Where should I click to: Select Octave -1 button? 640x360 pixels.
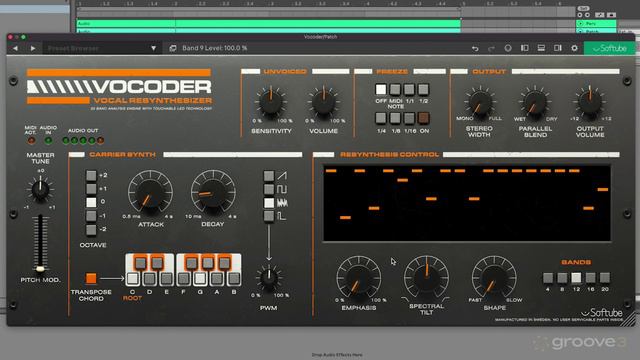pos(91,216)
